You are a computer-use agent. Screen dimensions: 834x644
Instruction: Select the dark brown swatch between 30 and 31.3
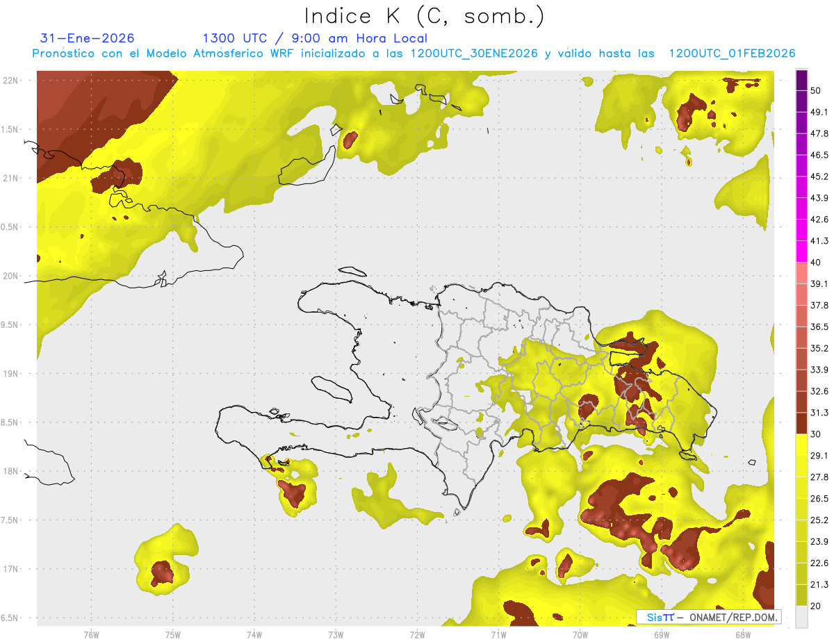pos(801,423)
